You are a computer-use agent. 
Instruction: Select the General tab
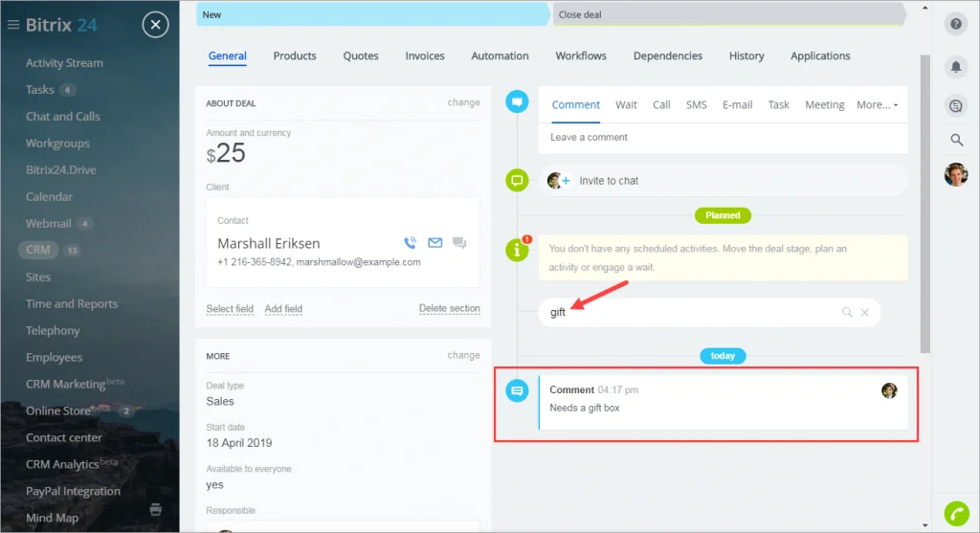coord(228,56)
